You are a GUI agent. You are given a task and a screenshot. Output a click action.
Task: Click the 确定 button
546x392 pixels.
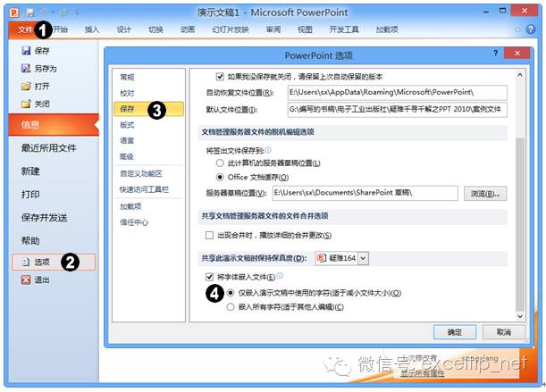coord(455,332)
